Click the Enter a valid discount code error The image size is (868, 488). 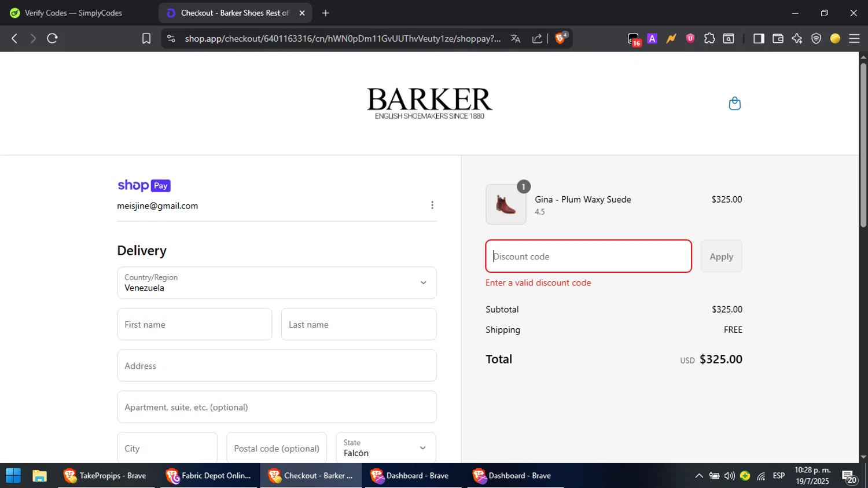pyautogui.click(x=538, y=282)
